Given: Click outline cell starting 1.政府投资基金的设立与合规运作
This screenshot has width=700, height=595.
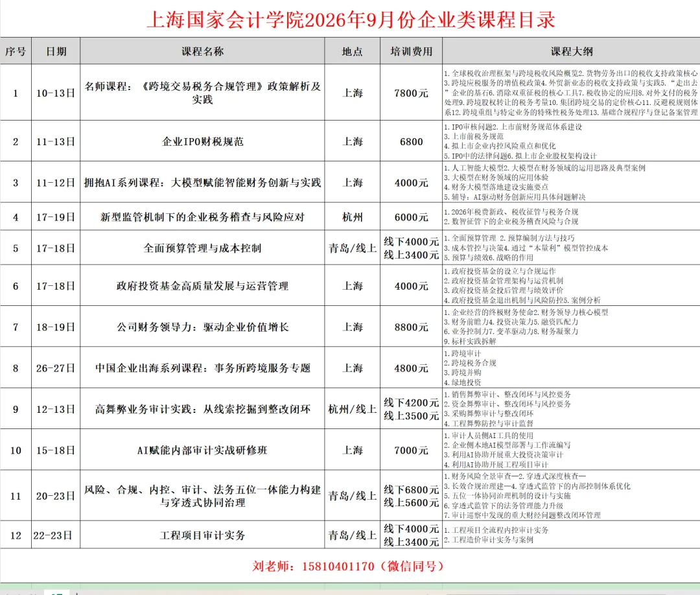Looking at the screenshot, I should point(572,285).
